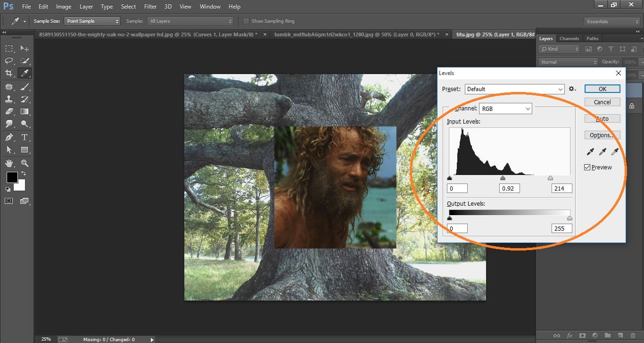Select the Horizontal Type tool
Image resolution: width=644 pixels, height=343 pixels.
pyautogui.click(x=25, y=137)
